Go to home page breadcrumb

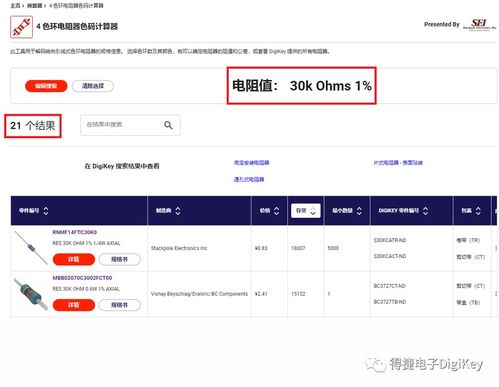(15, 6)
